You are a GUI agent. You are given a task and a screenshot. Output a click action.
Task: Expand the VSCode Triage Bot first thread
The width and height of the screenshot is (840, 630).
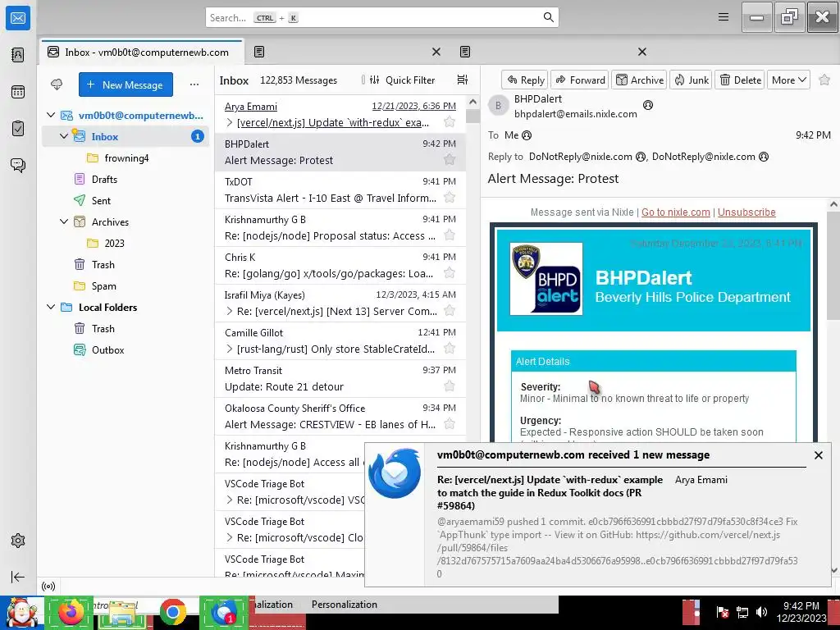coord(230,500)
